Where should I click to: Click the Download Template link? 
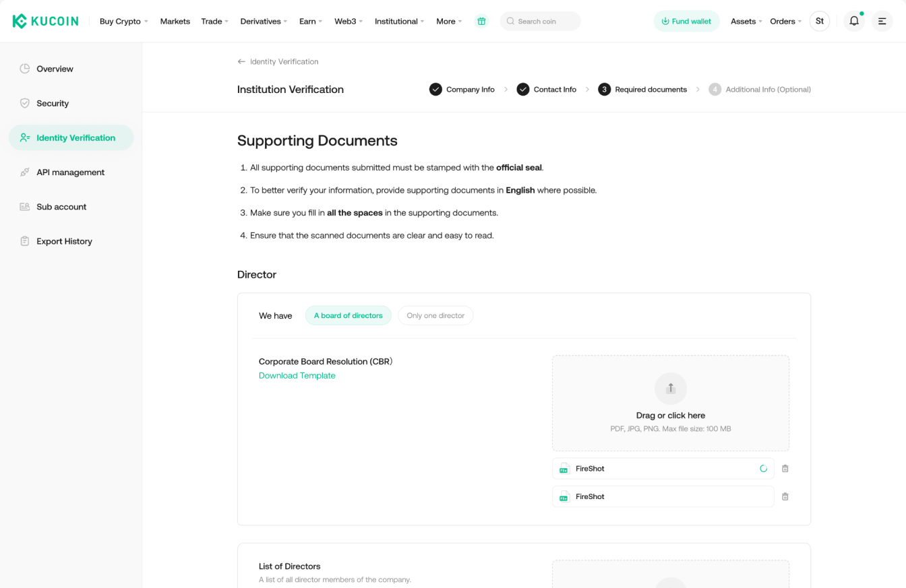pos(297,376)
